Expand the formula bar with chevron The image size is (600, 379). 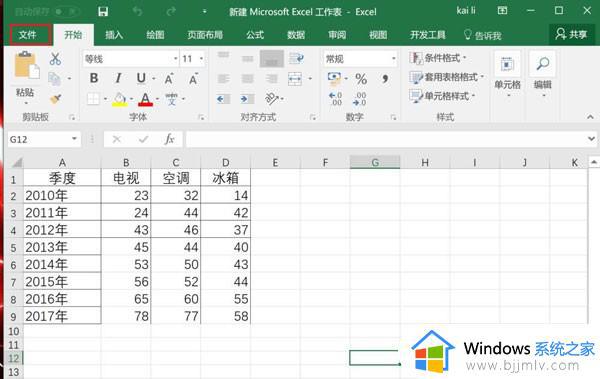[x=592, y=139]
